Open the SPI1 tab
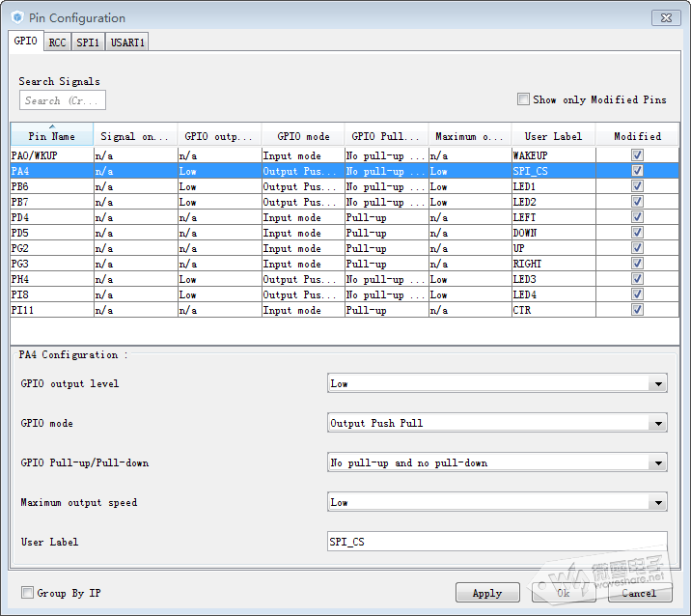 (88, 42)
